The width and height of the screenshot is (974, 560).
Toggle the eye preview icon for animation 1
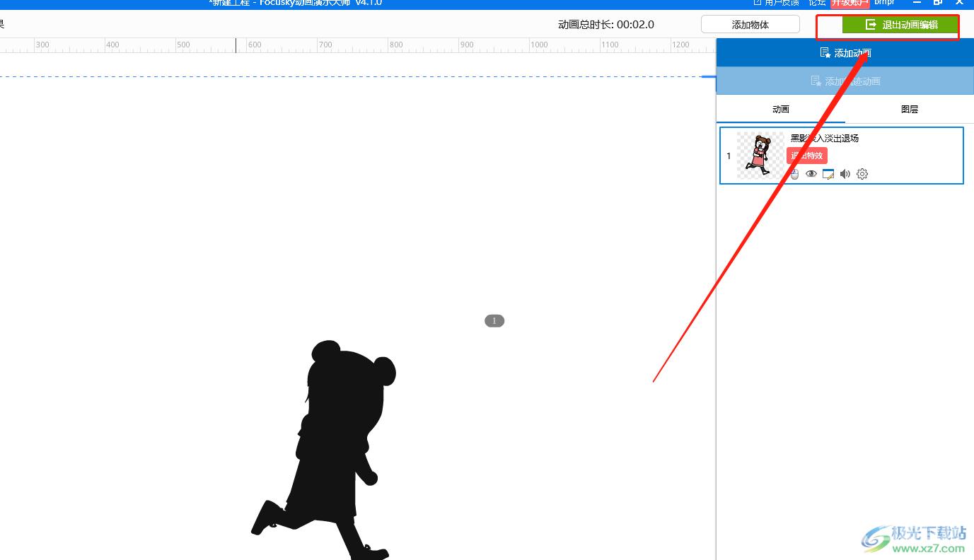click(811, 174)
